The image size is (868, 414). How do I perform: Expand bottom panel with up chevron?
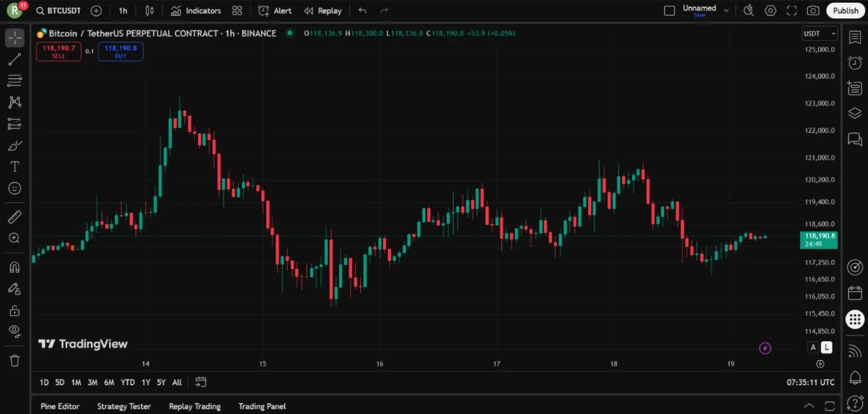coord(809,406)
